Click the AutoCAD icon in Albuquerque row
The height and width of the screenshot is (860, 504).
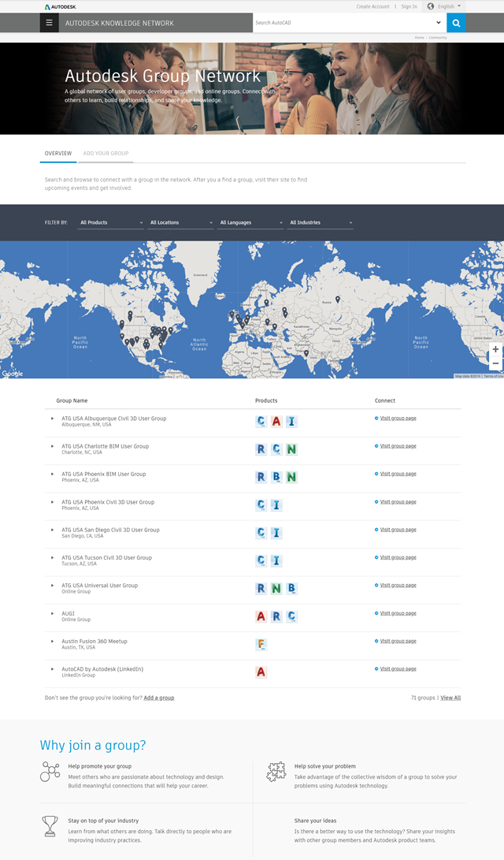click(x=276, y=421)
